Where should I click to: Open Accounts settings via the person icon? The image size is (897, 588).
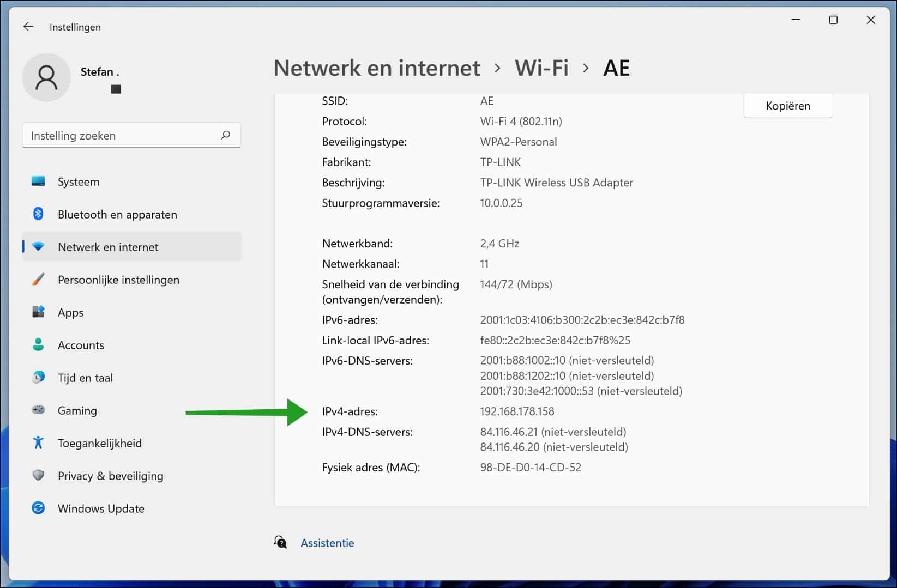click(x=38, y=345)
